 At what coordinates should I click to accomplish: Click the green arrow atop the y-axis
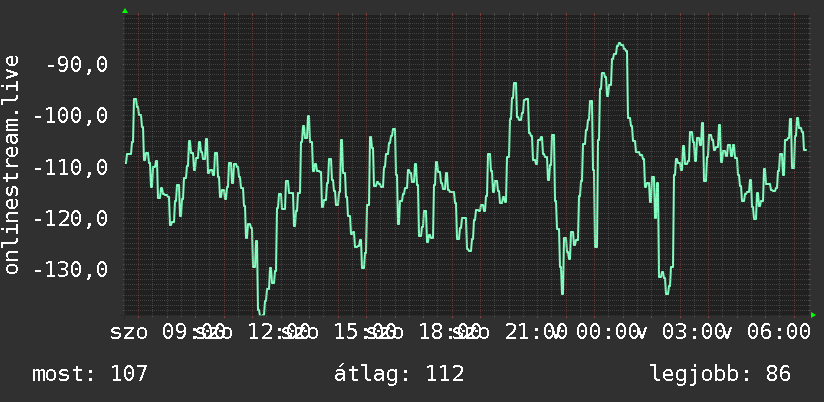point(125,11)
